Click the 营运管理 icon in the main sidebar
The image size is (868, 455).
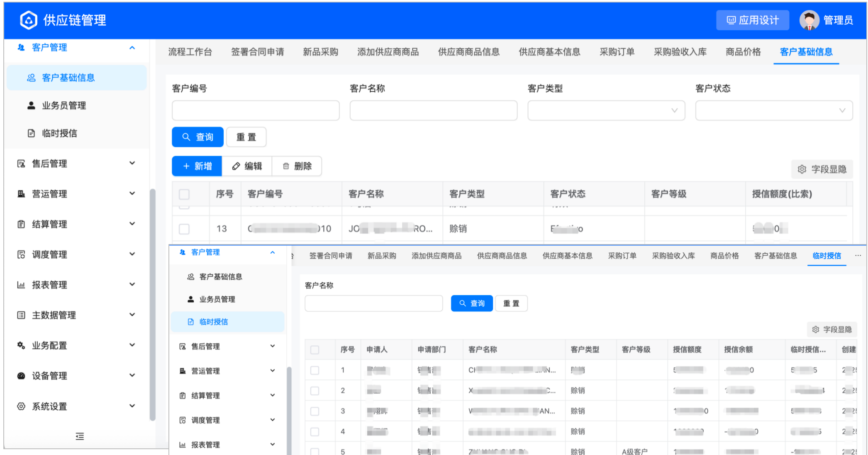[21, 194]
